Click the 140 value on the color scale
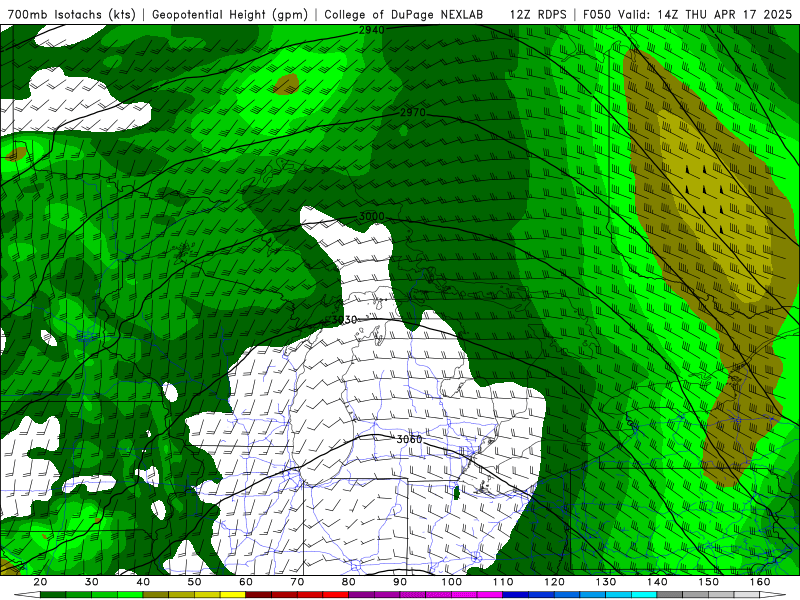The image size is (800, 600). tap(658, 582)
